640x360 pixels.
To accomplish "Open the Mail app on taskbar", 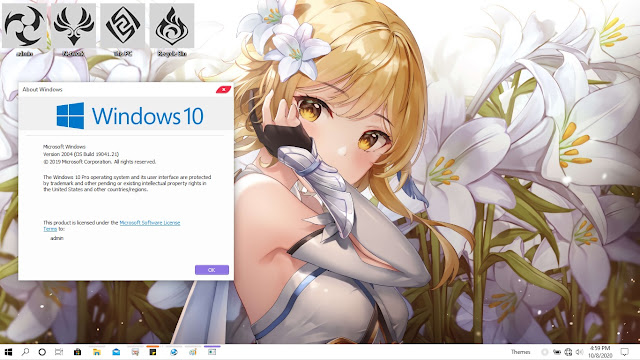I will (x=116, y=352).
